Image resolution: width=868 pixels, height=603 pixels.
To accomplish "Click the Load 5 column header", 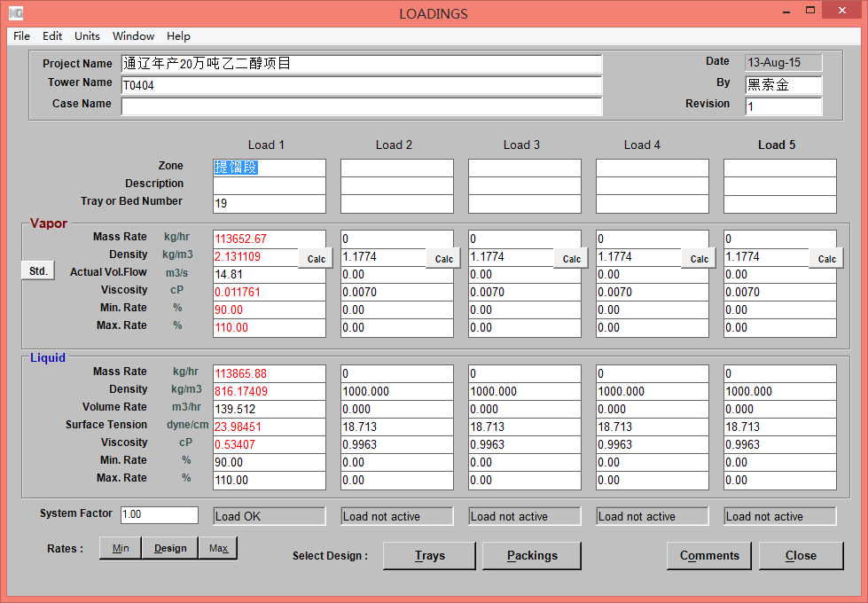I will 776,145.
